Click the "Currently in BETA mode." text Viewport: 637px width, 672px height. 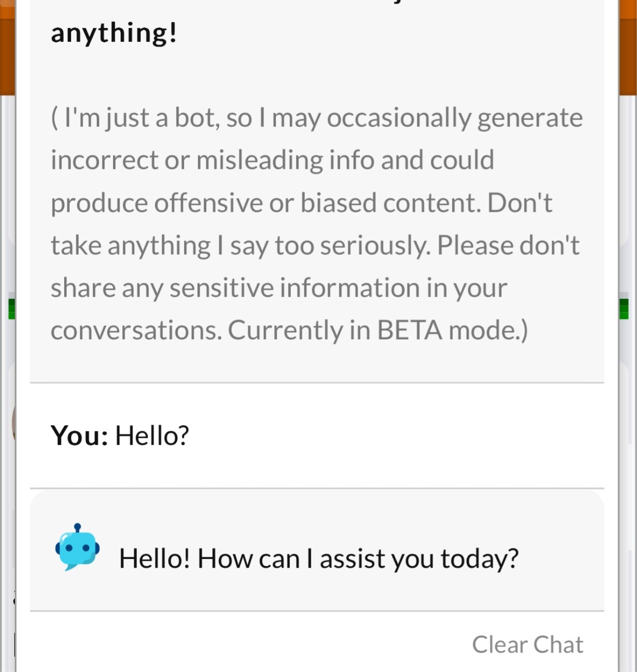(377, 331)
